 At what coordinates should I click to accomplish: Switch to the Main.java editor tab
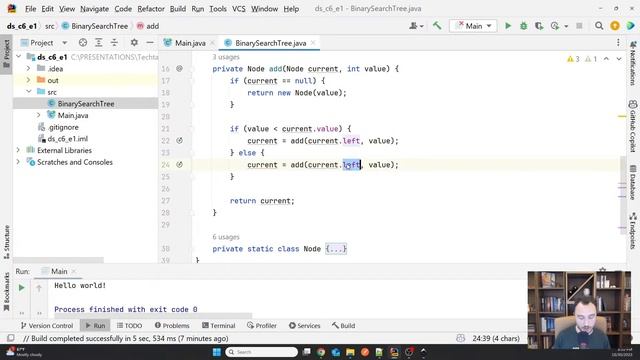pos(190,43)
